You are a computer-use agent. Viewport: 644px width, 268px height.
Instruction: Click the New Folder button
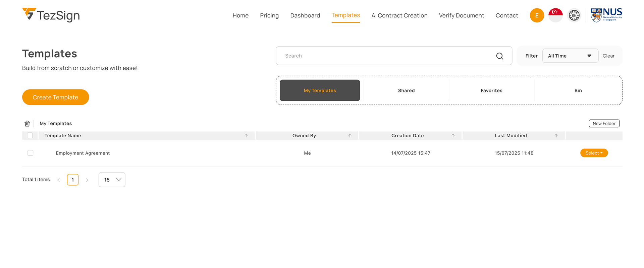click(604, 124)
